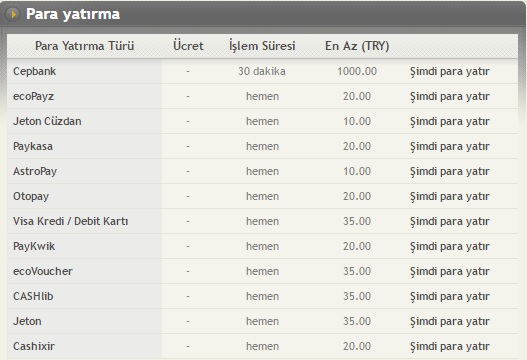Click 'Şimdi para yatır' in Jeton row
Screen dimensions: 527x360
coord(450,321)
